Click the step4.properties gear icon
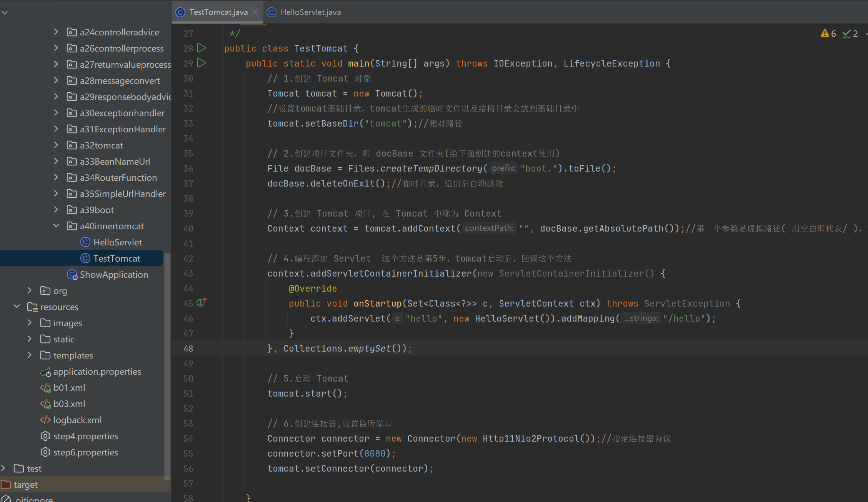This screenshot has width=868, height=502. [45, 436]
